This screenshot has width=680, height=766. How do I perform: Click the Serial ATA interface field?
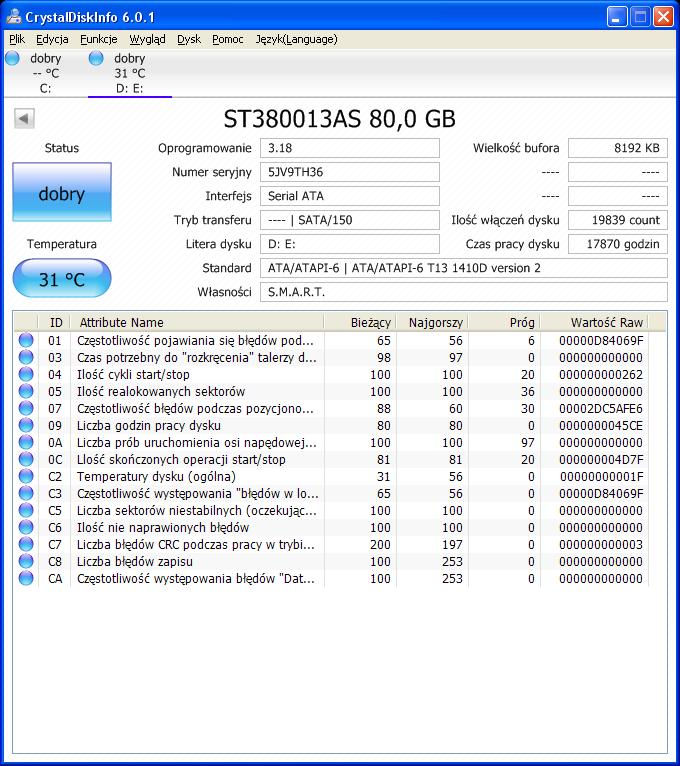(350, 196)
